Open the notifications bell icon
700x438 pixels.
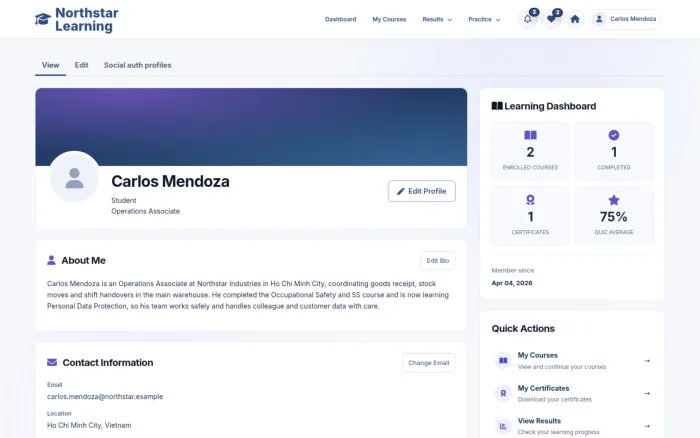(x=528, y=19)
